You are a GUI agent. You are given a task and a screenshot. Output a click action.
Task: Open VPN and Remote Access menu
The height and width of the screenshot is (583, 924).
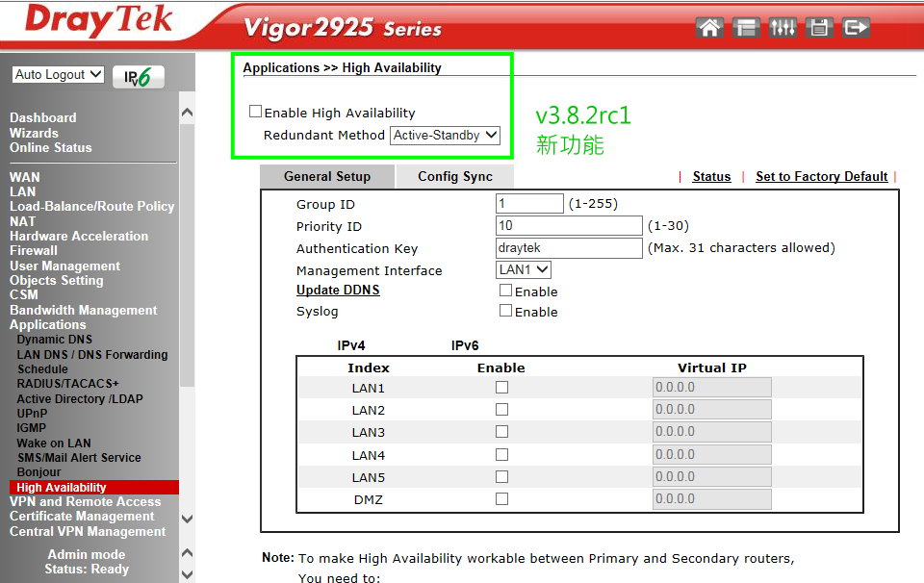click(86, 502)
